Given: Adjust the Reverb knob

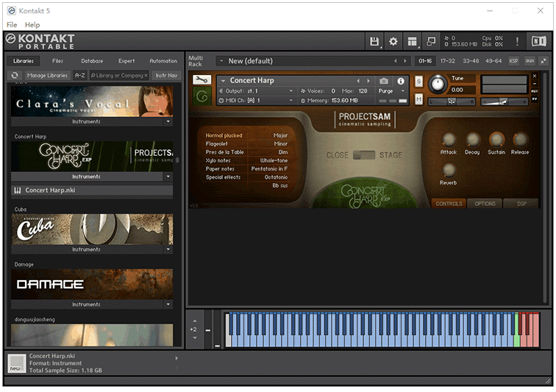Looking at the screenshot, I should coord(449,171).
